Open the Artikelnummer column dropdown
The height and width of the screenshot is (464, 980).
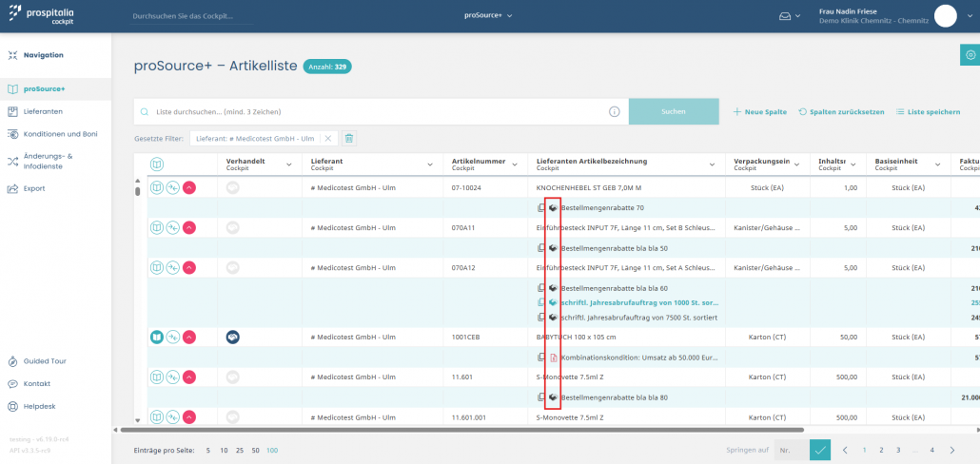pyautogui.click(x=515, y=164)
